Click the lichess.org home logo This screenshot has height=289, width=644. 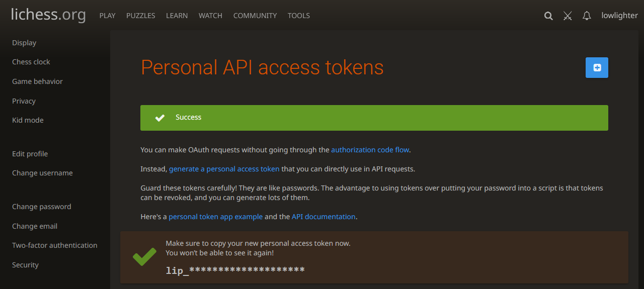pyautogui.click(x=48, y=15)
